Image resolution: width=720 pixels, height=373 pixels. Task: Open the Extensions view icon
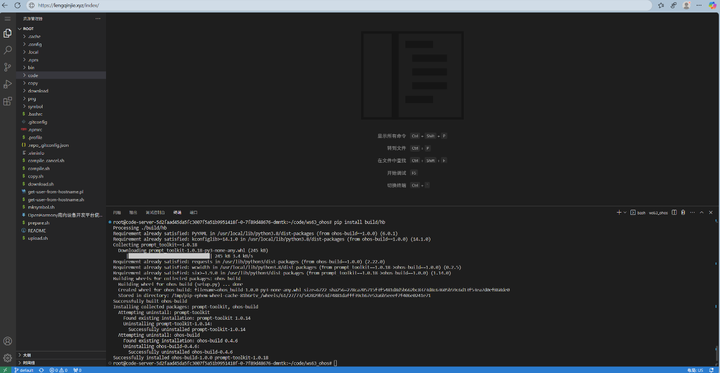point(7,102)
